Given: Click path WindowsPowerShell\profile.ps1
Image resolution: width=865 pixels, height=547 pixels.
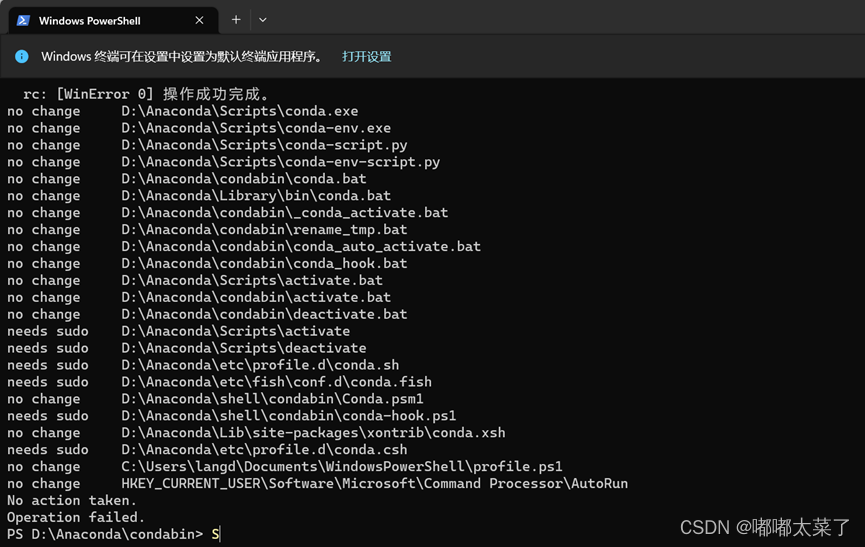Looking at the screenshot, I should (342, 466).
